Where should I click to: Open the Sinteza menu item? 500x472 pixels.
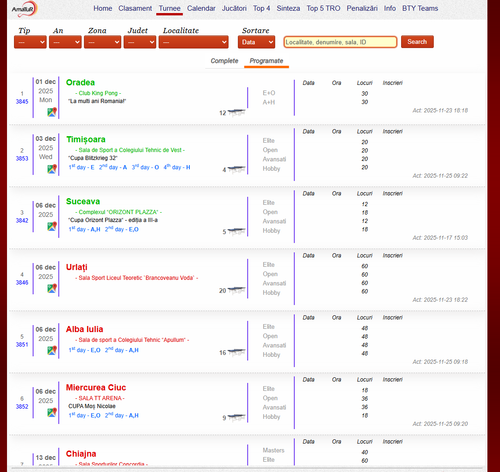coord(288,8)
